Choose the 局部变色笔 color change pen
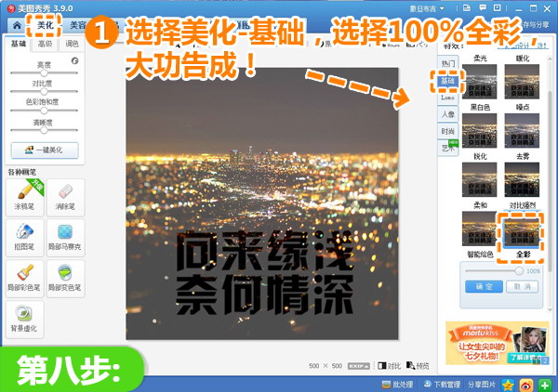Screen dimensions: 558x392 (x=65, y=279)
